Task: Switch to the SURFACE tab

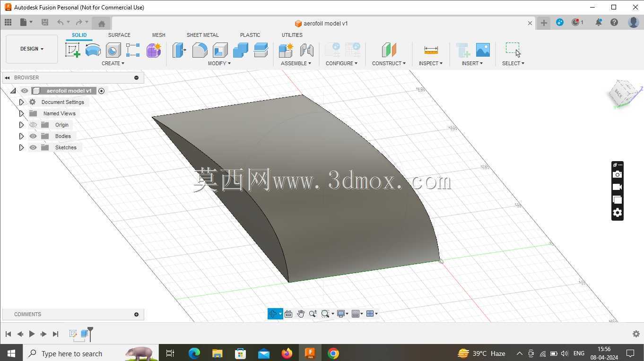Action: 119,35
